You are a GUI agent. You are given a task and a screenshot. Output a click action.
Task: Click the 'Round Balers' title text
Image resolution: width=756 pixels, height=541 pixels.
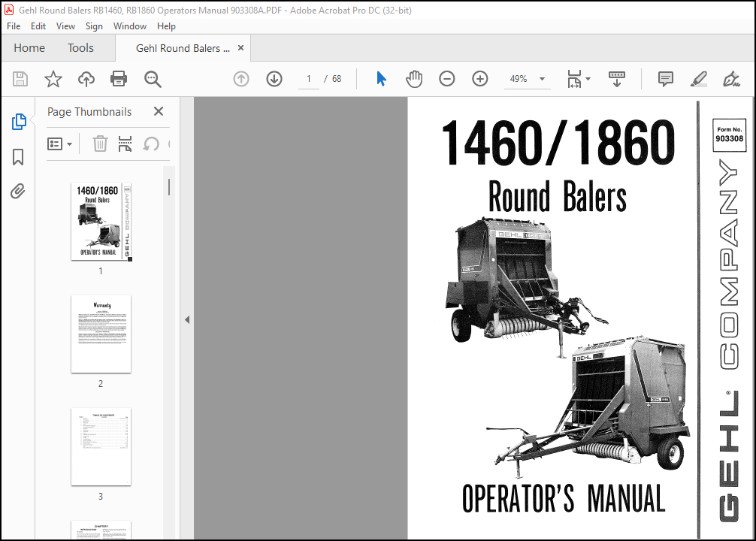(558, 196)
